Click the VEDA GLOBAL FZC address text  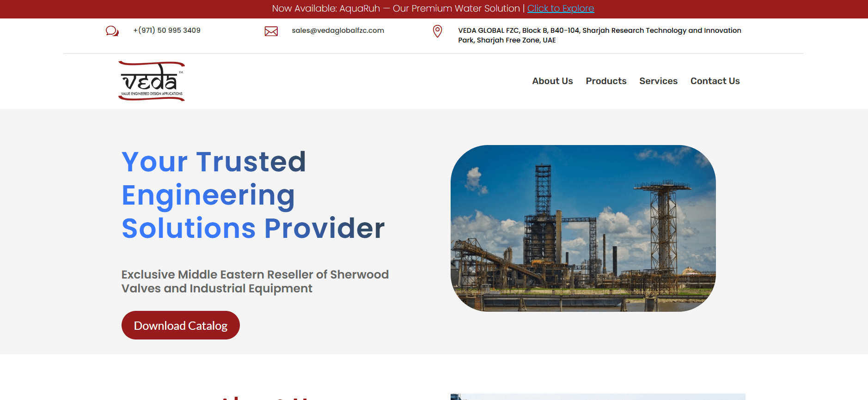coord(599,35)
